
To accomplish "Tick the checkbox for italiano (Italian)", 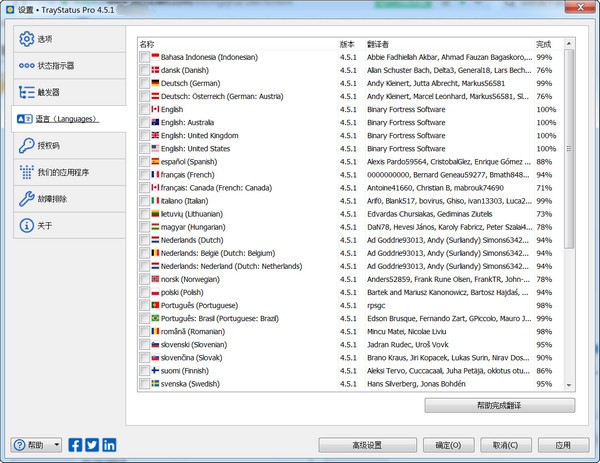I will coord(145,200).
